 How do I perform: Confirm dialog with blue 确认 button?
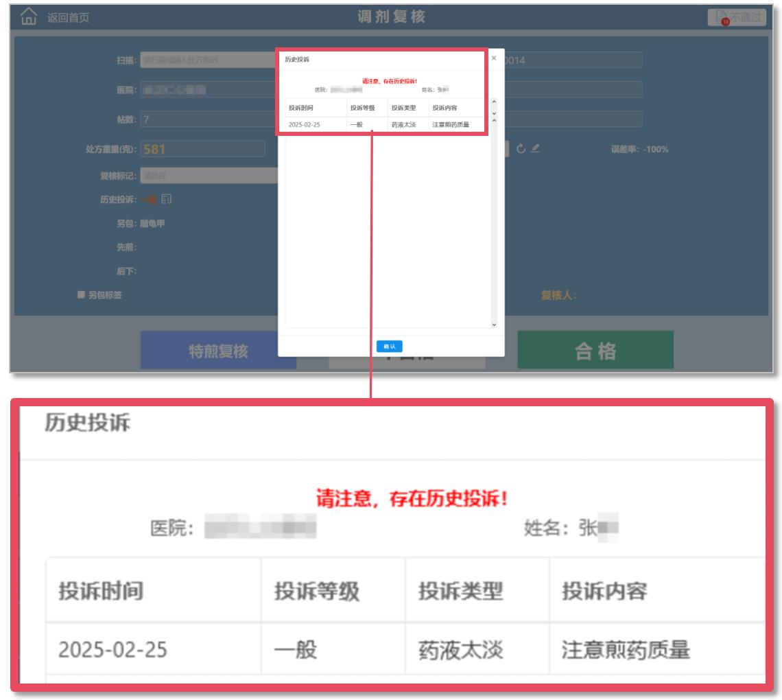[390, 347]
